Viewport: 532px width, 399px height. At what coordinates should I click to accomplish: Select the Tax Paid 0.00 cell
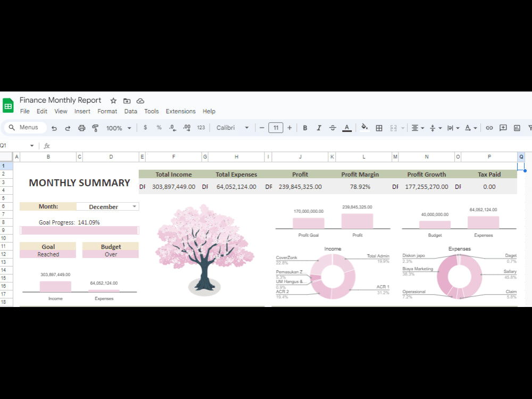pos(489,187)
